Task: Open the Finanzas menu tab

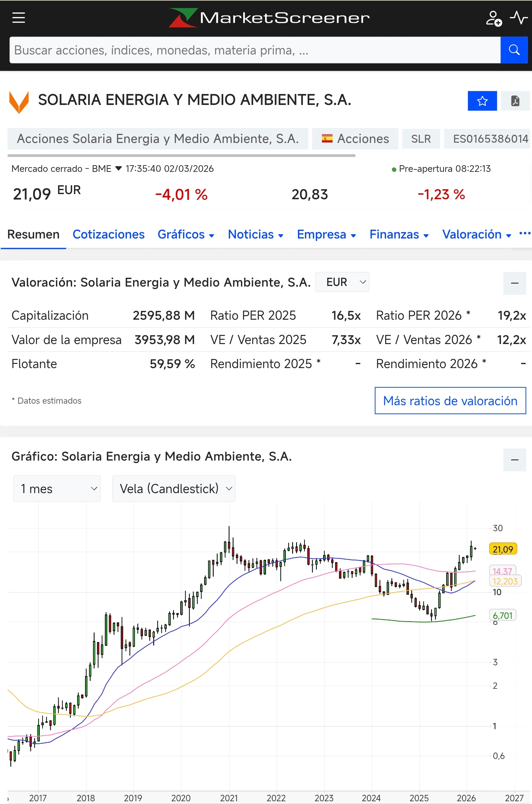Action: [399, 234]
